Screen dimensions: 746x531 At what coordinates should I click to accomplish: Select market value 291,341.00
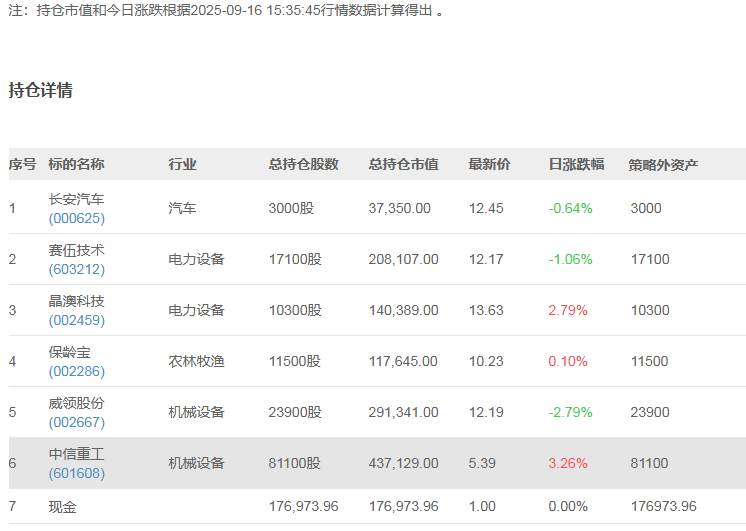(x=403, y=412)
